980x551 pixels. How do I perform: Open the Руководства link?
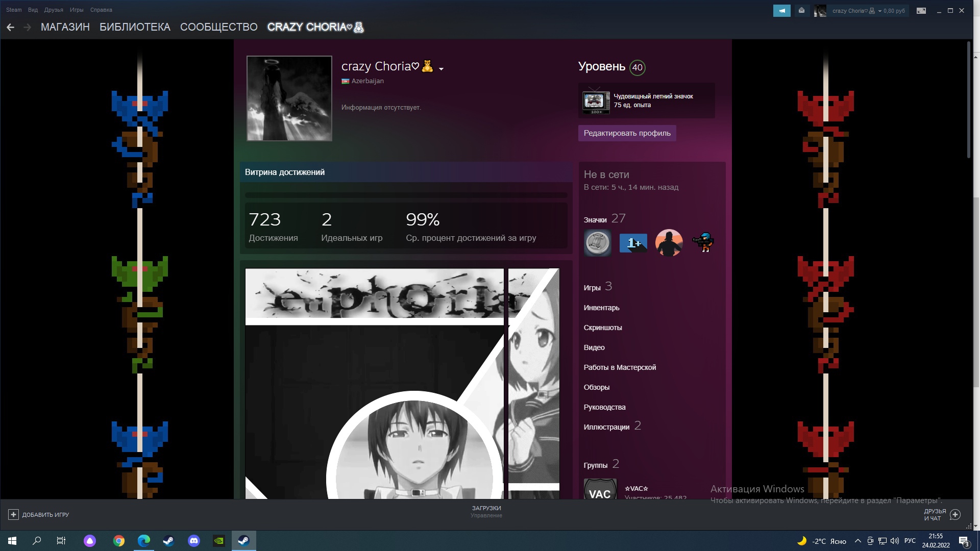(x=604, y=407)
